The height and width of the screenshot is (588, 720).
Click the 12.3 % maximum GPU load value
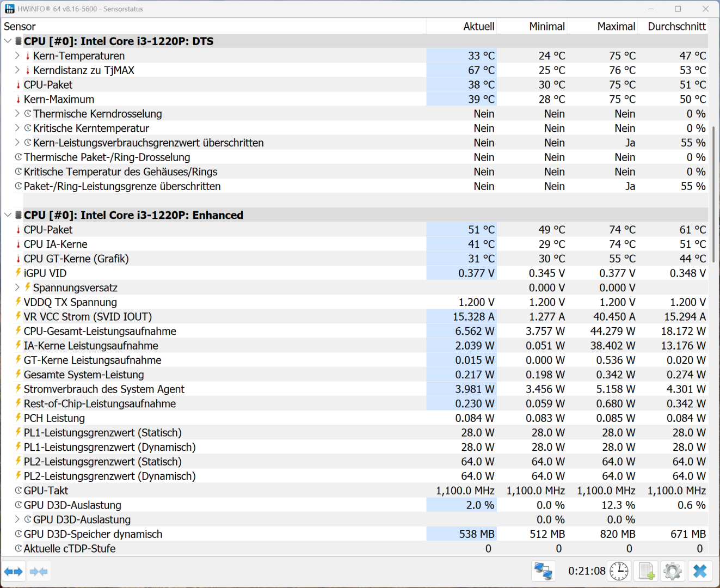pos(618,505)
